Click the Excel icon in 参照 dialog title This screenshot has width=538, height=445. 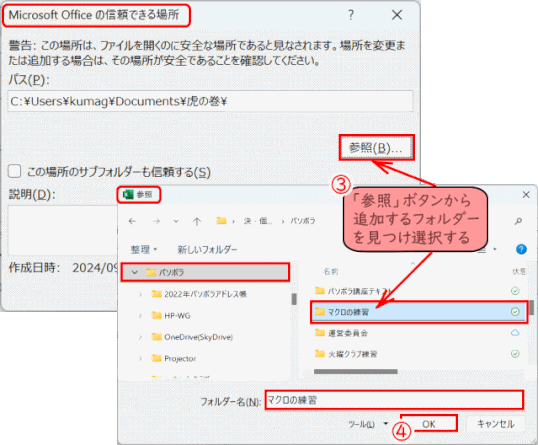tap(128, 195)
